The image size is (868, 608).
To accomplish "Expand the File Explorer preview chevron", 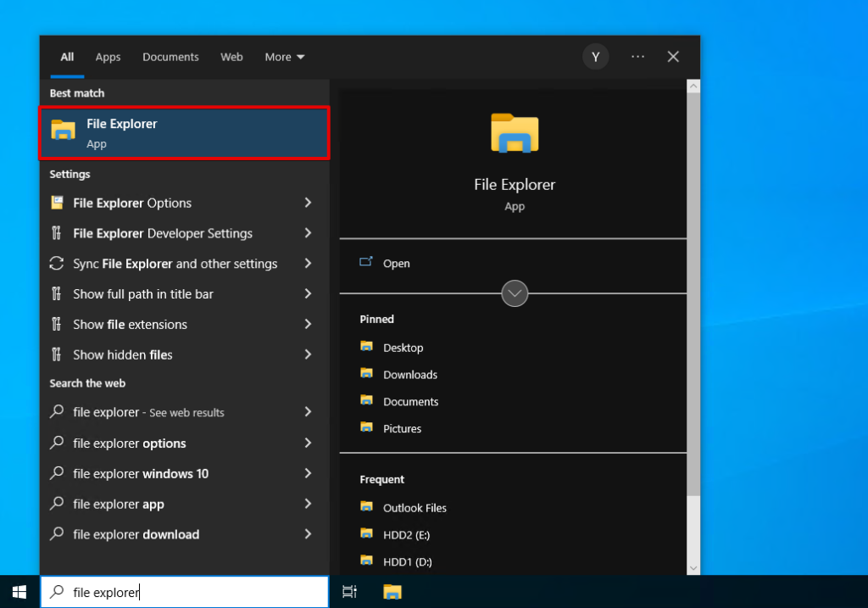I will click(x=515, y=293).
